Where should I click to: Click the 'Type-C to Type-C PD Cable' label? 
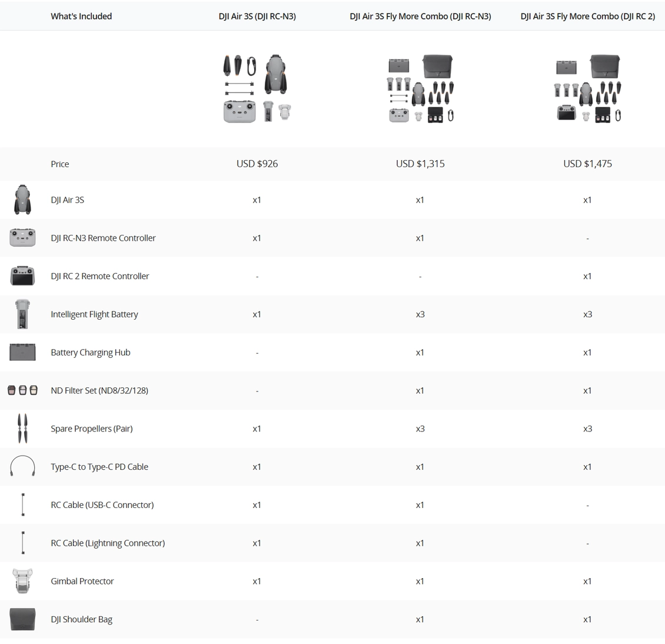click(99, 467)
